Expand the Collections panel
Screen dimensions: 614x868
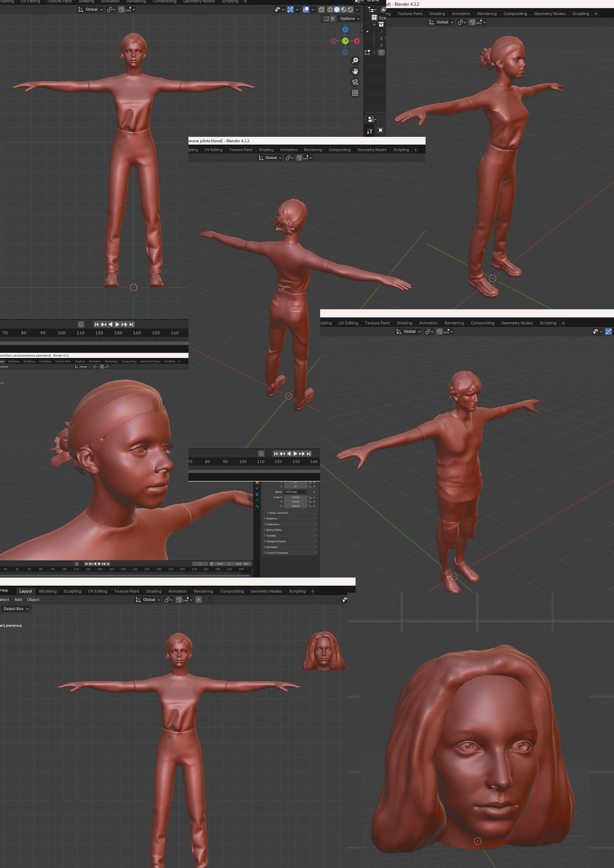tap(290, 524)
